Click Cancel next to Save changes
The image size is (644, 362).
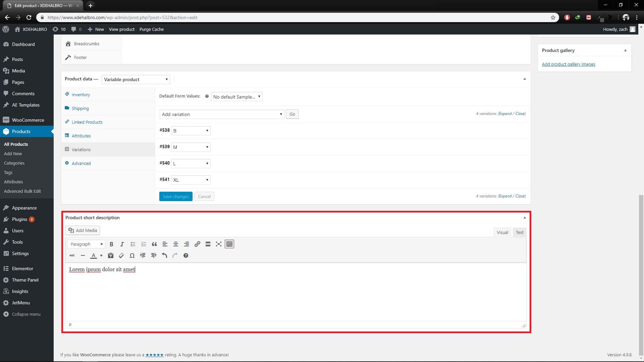point(204,196)
